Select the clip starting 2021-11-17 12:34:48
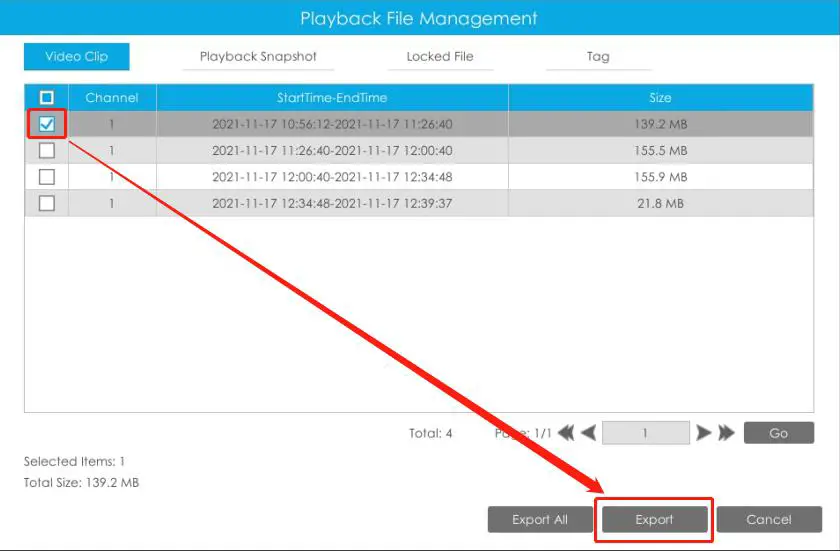Viewport: 840px width, 551px height. point(419,203)
